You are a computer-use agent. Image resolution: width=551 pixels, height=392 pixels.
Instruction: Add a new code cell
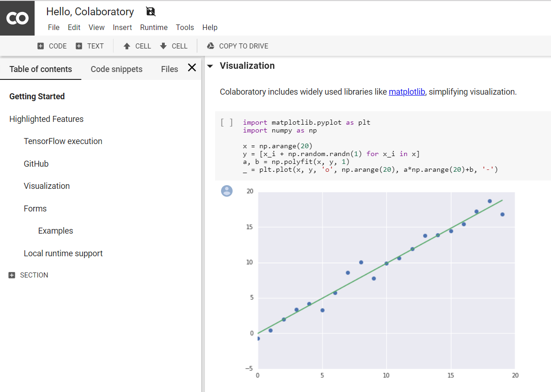tap(52, 46)
